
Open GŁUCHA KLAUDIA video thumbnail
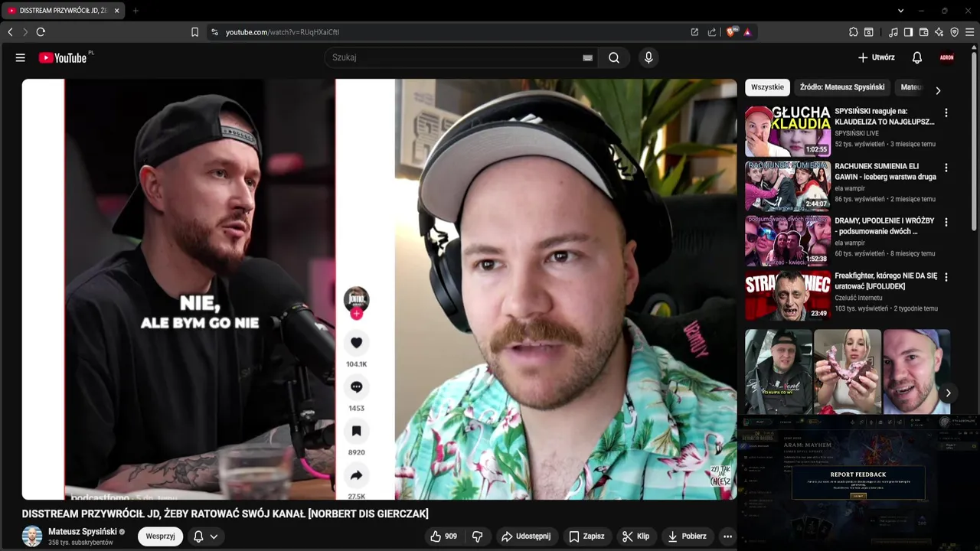788,132
